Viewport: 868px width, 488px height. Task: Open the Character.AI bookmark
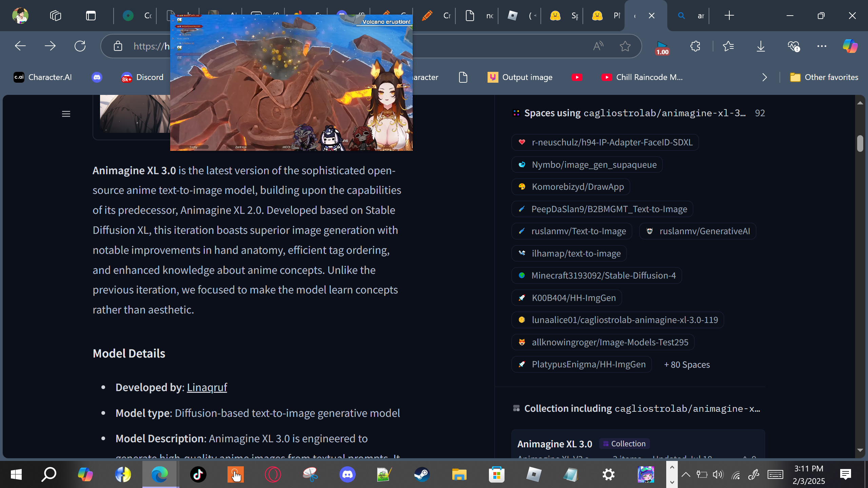point(43,77)
